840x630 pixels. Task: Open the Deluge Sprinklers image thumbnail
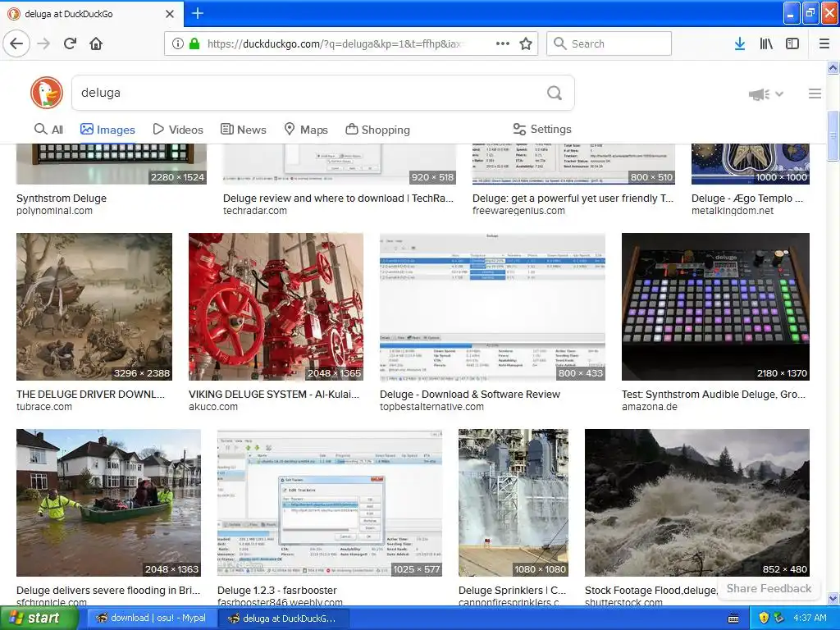pos(514,503)
